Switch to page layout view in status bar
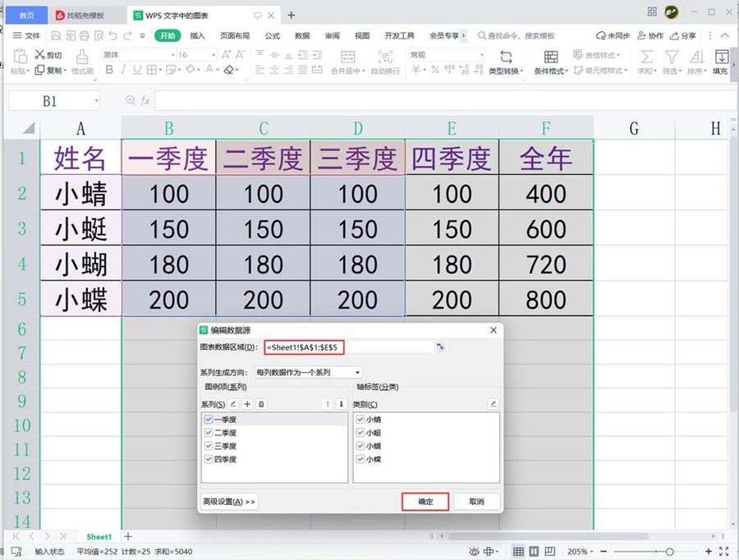The width and height of the screenshot is (739, 560). [x=534, y=551]
